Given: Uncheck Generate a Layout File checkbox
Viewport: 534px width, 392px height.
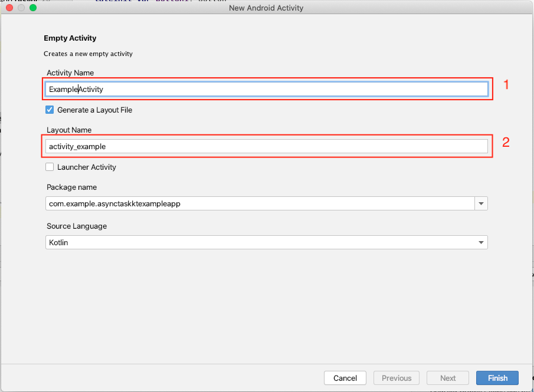Looking at the screenshot, I should coord(50,110).
